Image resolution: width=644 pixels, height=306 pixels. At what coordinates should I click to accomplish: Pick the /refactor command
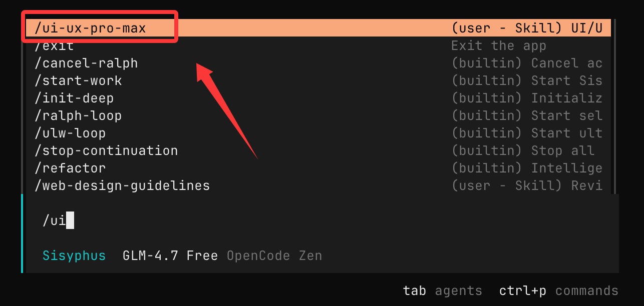pyautogui.click(x=70, y=168)
